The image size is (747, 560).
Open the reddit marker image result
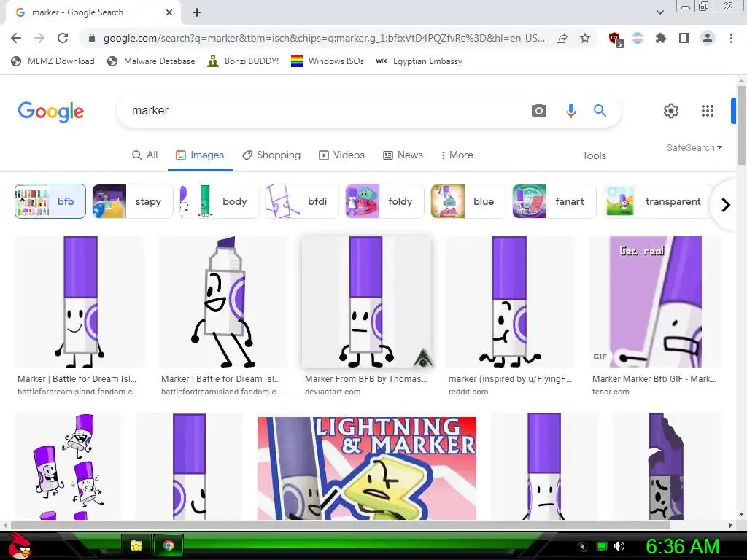(x=510, y=302)
